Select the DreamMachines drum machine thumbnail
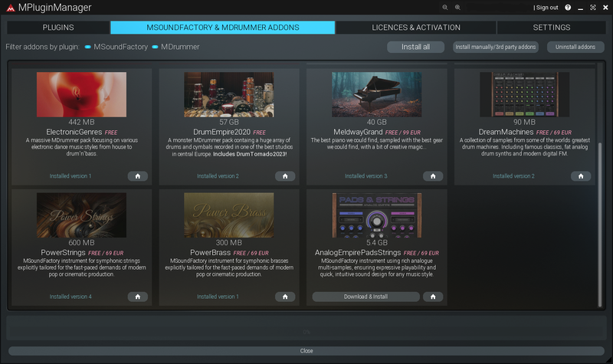The width and height of the screenshot is (613, 364). click(524, 94)
